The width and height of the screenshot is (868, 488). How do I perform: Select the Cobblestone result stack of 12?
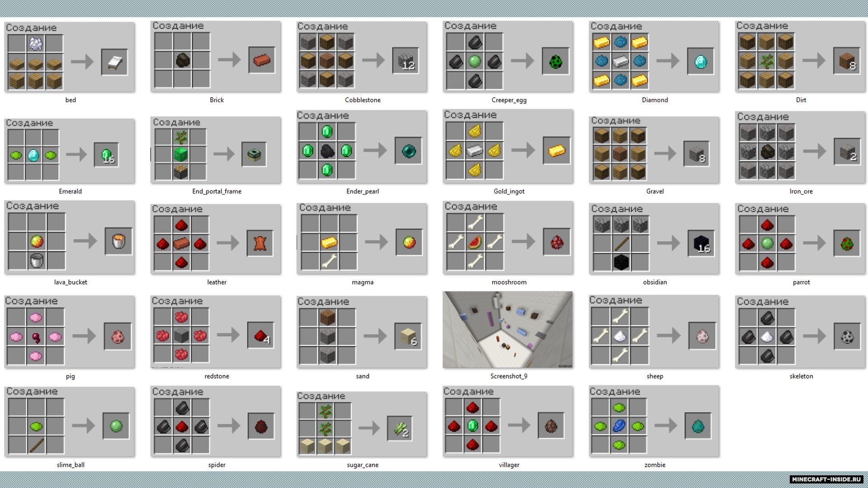(x=405, y=61)
